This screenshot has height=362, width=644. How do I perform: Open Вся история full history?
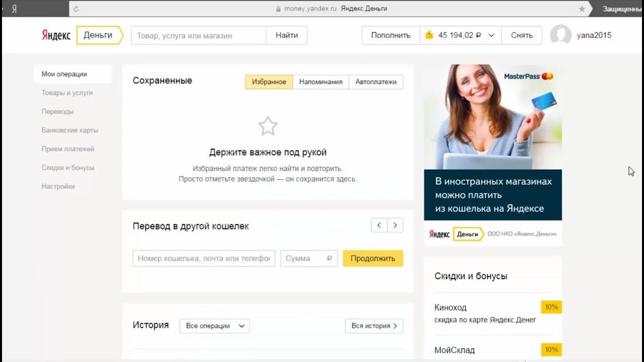[x=374, y=326]
